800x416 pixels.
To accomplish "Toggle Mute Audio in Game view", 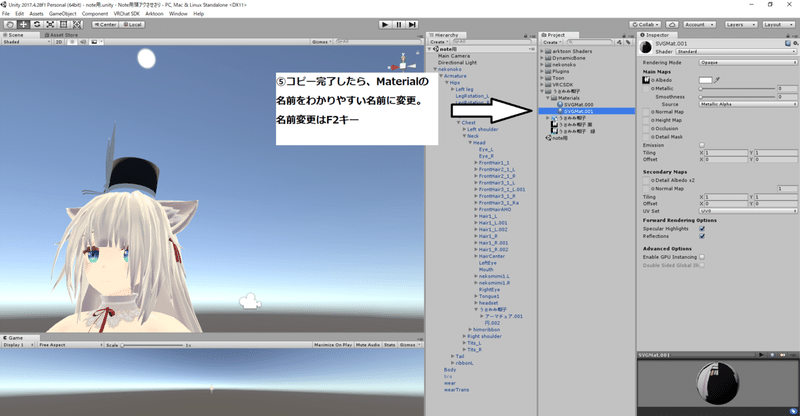I will 368,345.
